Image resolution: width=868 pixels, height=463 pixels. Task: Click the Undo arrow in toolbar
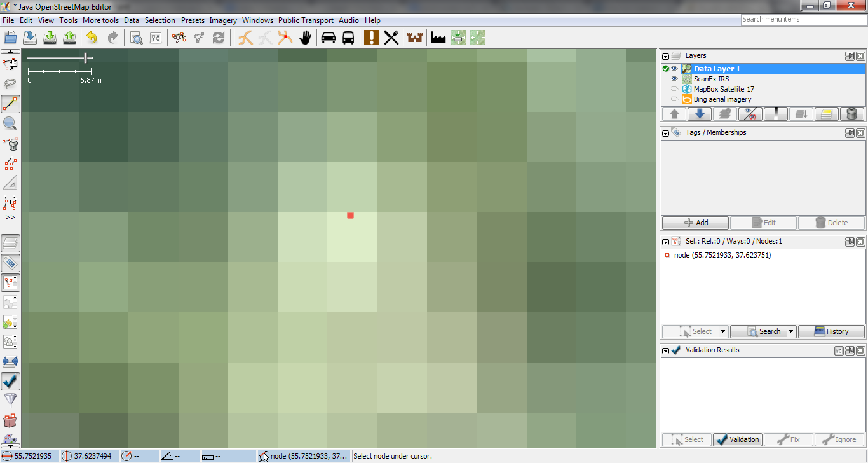pyautogui.click(x=92, y=38)
